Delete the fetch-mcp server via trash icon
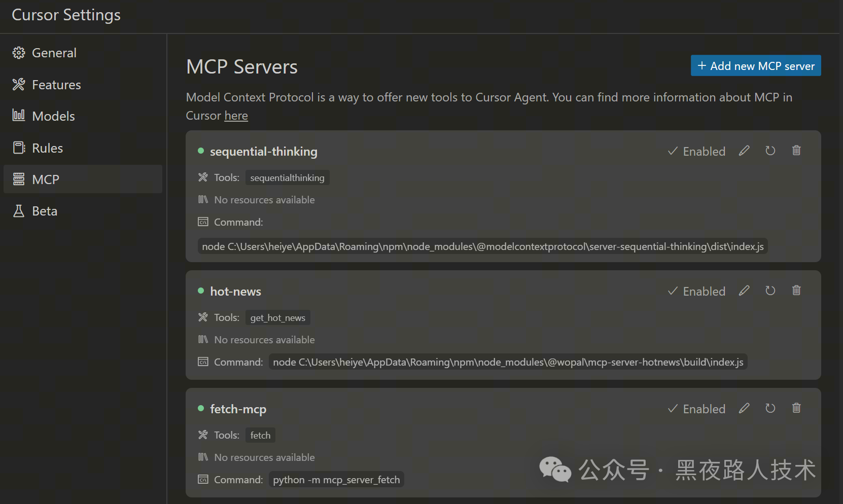The image size is (843, 504). (x=796, y=408)
